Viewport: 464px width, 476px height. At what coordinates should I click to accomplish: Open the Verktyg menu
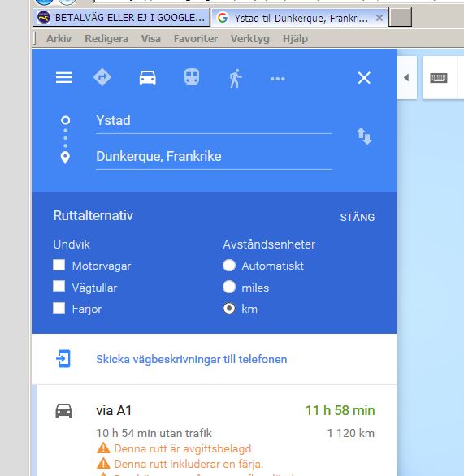250,39
